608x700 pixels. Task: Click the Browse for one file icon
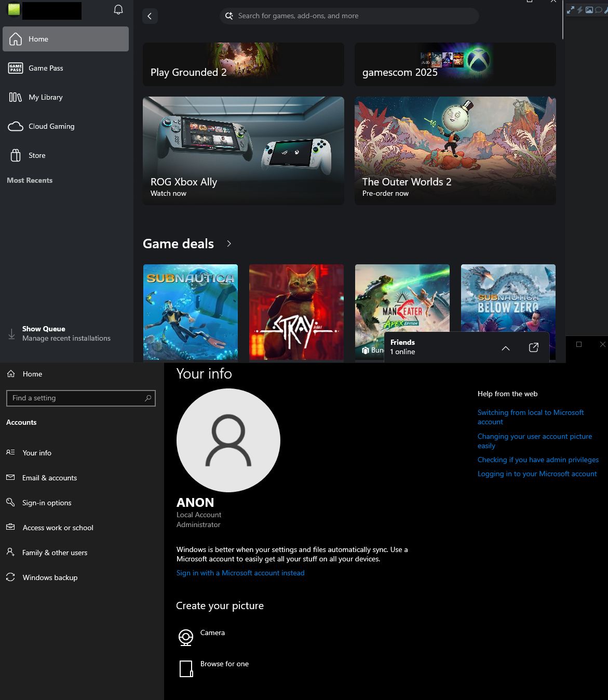tap(186, 668)
